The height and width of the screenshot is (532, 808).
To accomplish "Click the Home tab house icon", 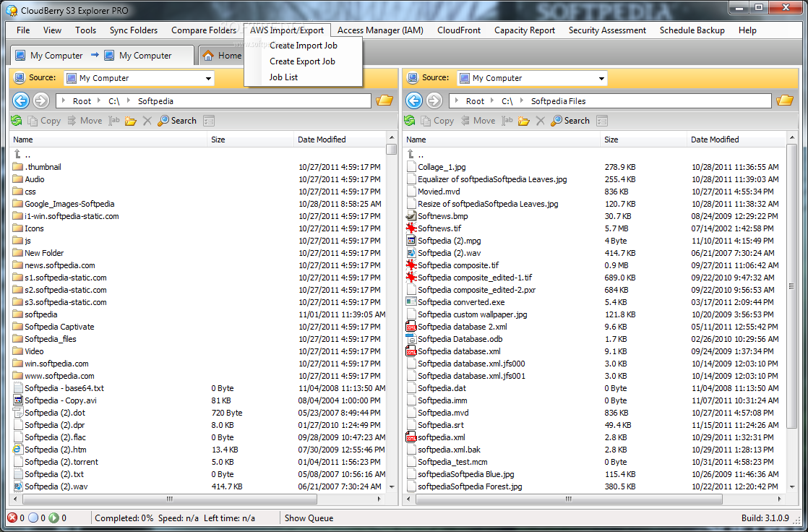I will (x=208, y=55).
